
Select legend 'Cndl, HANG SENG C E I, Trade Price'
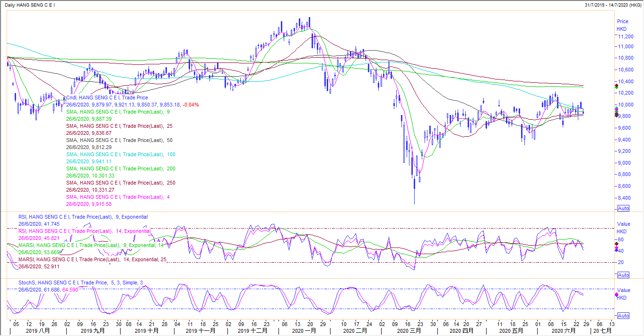(107, 97)
